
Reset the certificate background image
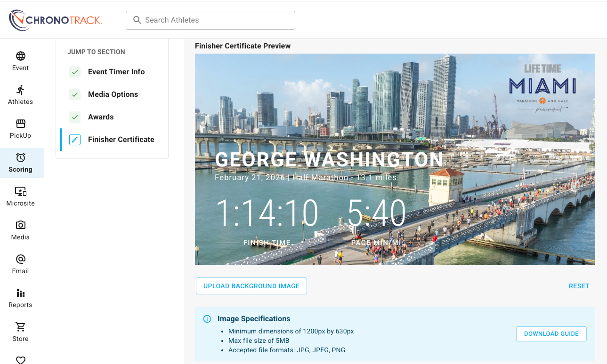pos(579,286)
